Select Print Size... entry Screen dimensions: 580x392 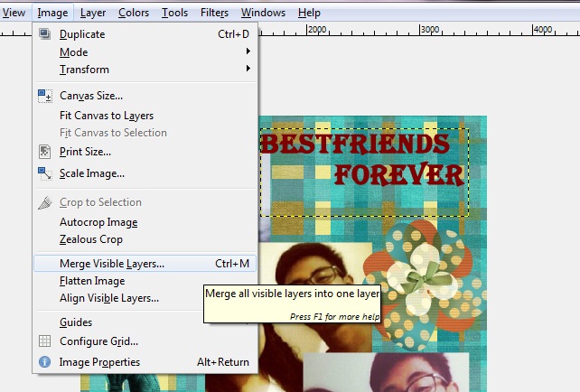click(145, 152)
